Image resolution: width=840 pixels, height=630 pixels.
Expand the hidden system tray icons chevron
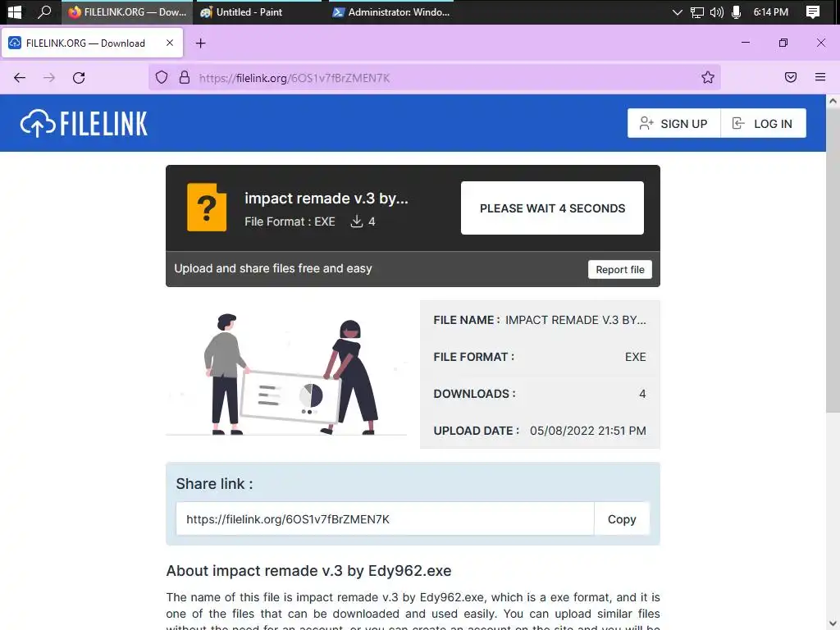click(677, 11)
